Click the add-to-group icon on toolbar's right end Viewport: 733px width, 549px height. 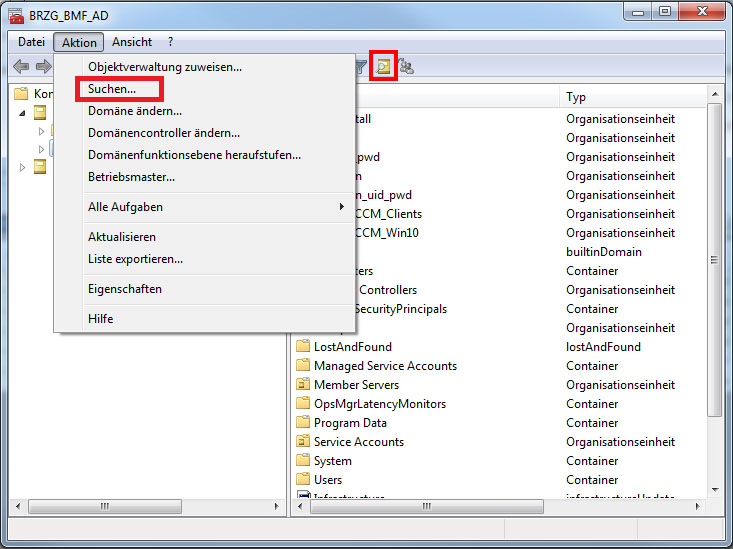click(406, 66)
